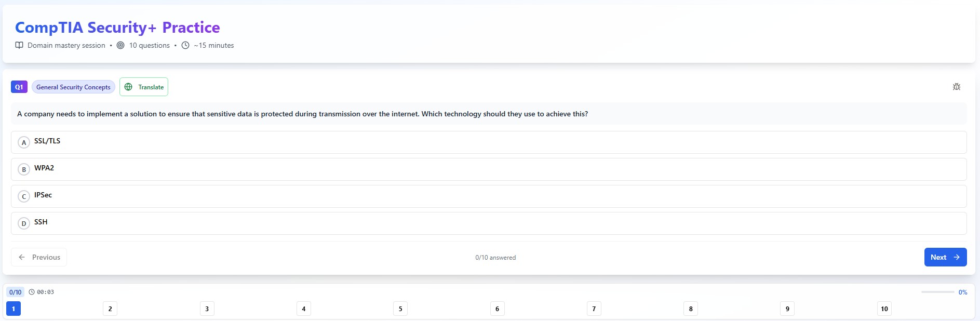
Task: Choose answer C: IPSec
Action: 488,196
